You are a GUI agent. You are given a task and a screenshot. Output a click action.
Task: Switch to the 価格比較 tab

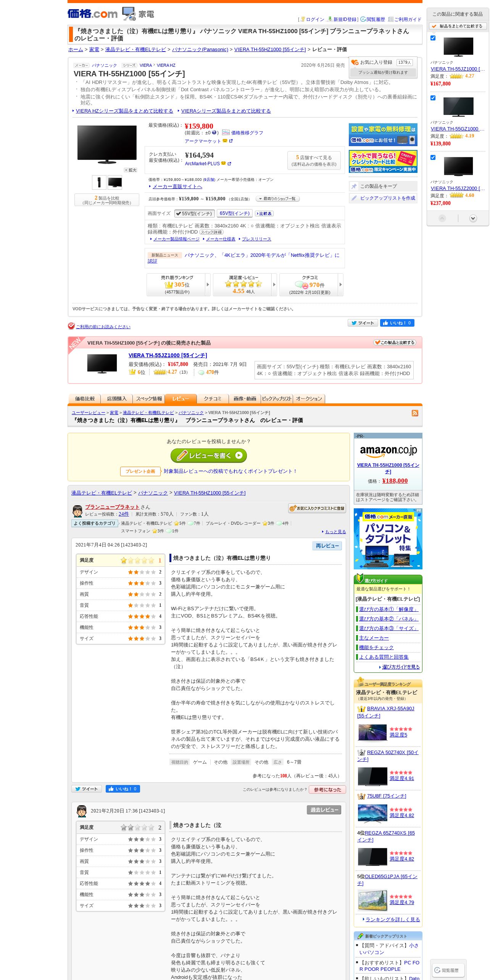tap(84, 399)
